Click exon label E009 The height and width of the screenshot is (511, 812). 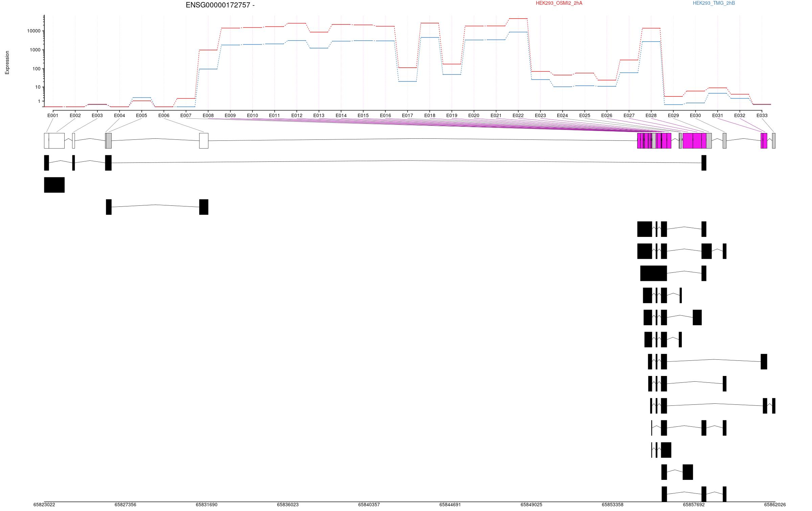(230, 115)
